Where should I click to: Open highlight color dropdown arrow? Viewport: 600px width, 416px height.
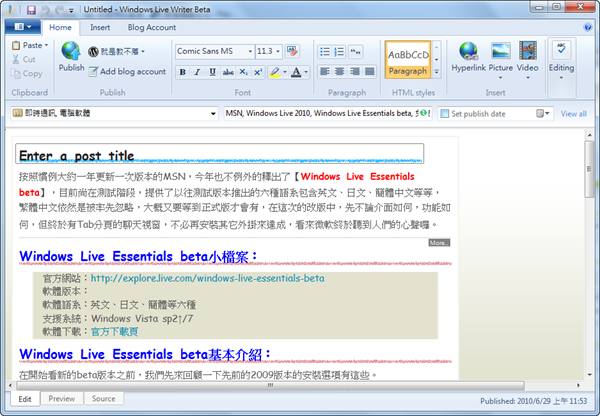pos(285,72)
